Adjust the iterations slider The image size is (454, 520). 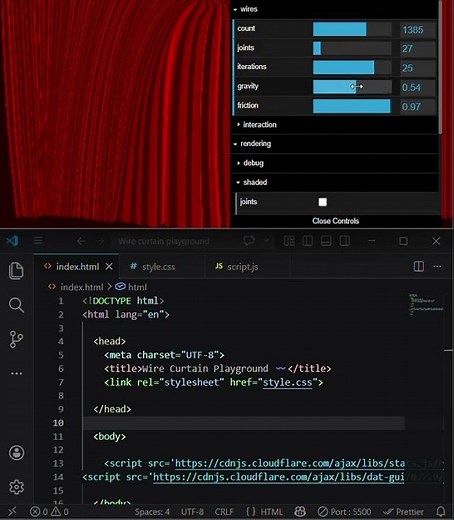click(352, 67)
